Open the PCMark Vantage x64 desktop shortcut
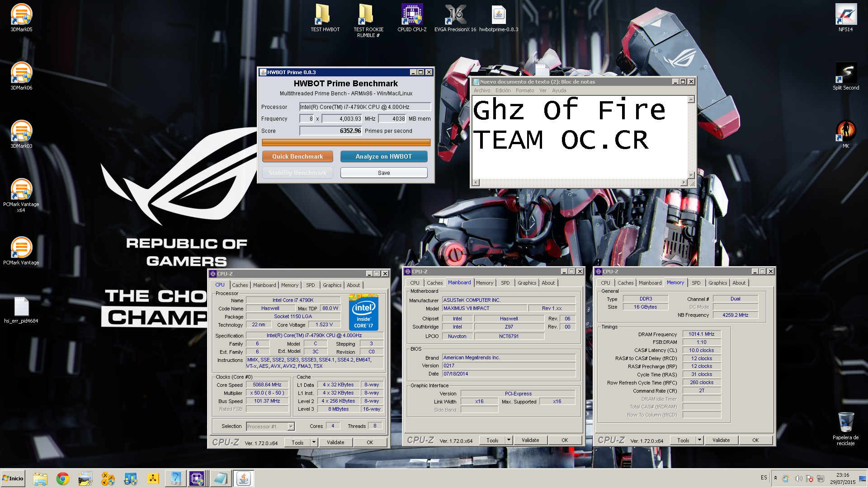868x488 pixels. point(21,195)
